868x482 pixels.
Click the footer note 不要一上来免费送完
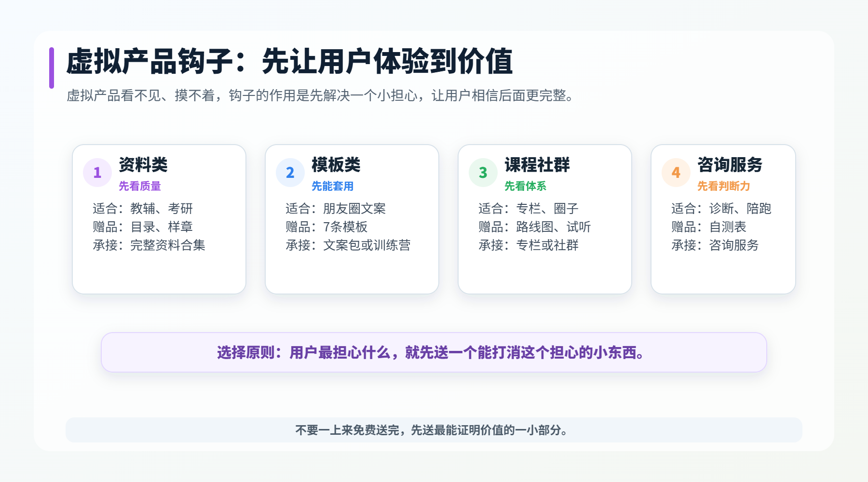(x=434, y=430)
